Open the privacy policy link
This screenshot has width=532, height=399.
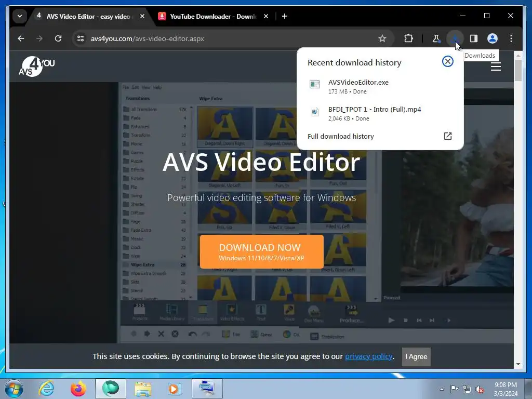point(369,356)
